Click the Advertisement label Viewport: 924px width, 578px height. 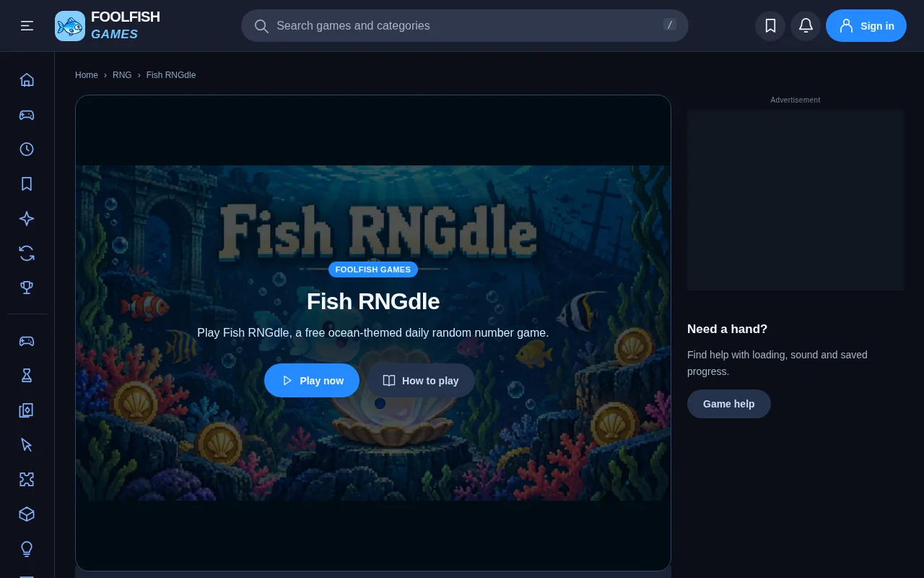click(796, 100)
